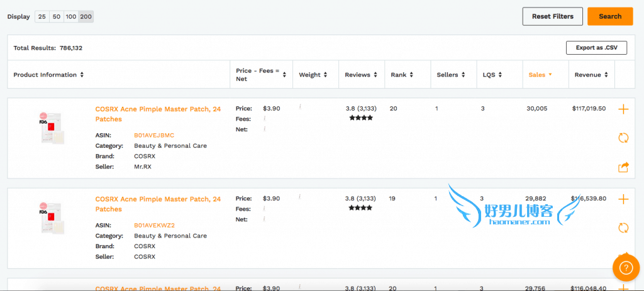The image size is (644, 291).
Task: Open first COSRX Acne Pimple Master Patch title
Action: pos(158,114)
